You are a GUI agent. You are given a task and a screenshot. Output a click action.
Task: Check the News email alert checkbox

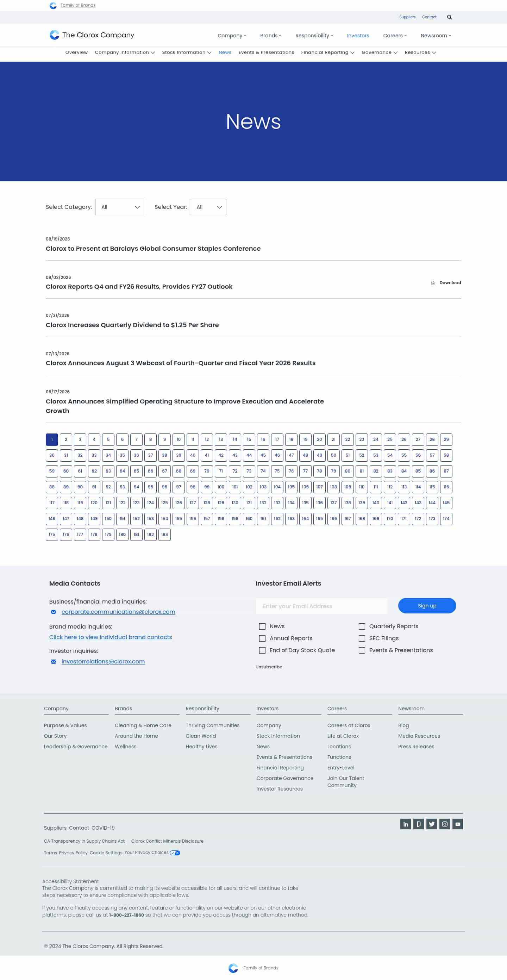pyautogui.click(x=262, y=626)
